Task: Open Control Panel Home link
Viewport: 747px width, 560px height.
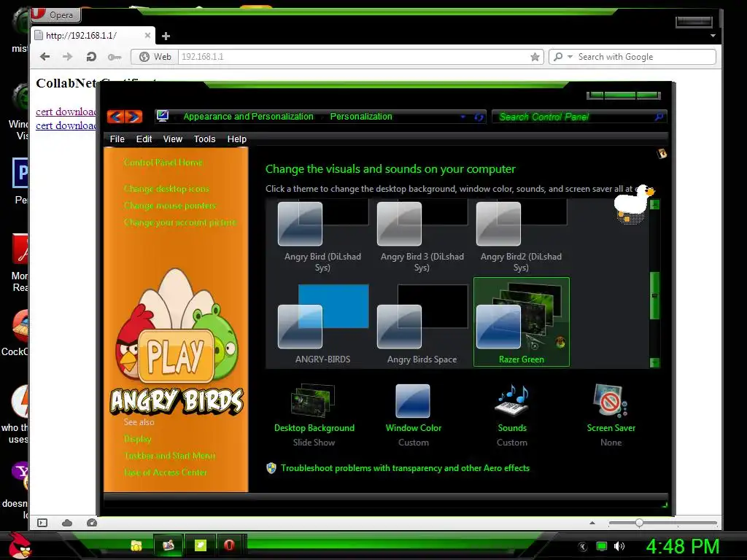Action: click(x=163, y=163)
